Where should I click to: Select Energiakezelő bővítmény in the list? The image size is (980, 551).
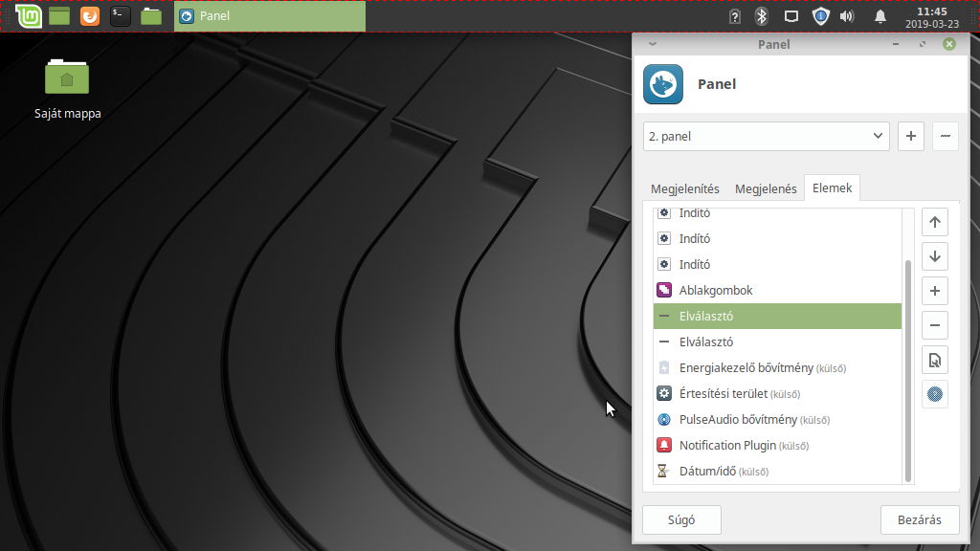(777, 368)
